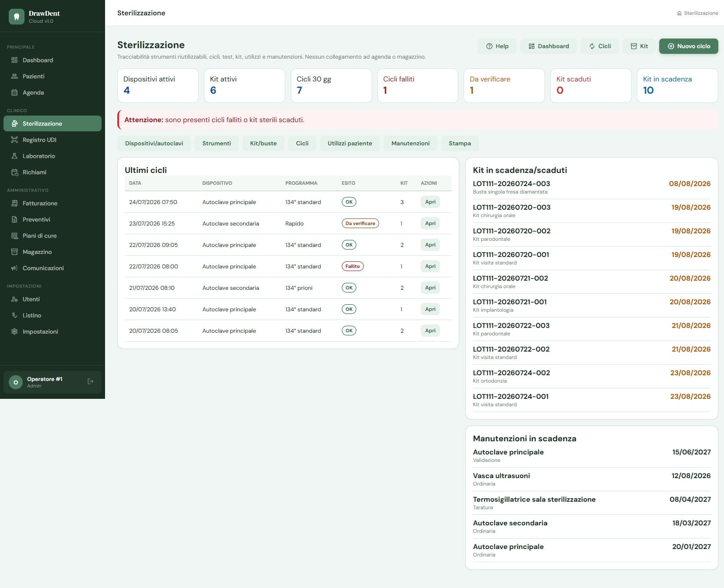The image size is (724, 588).
Task: Click the Fatturazione sidebar icon
Action: (x=14, y=203)
